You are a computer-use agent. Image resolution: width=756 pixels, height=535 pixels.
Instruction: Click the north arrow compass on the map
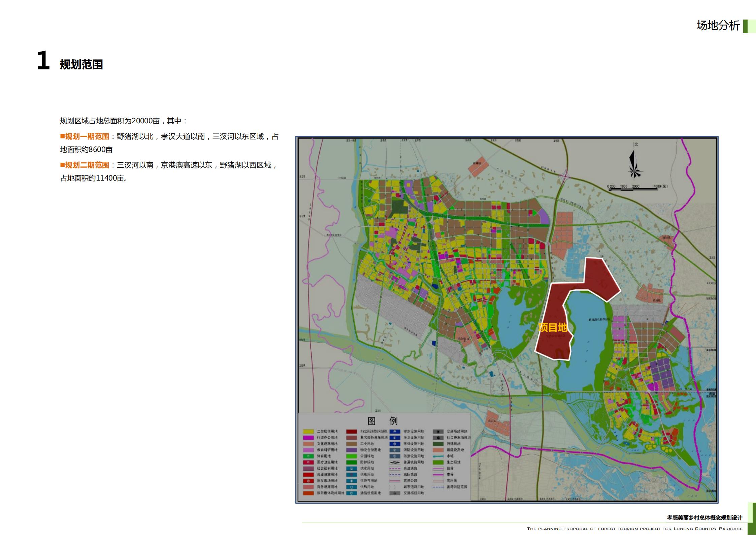pos(635,161)
